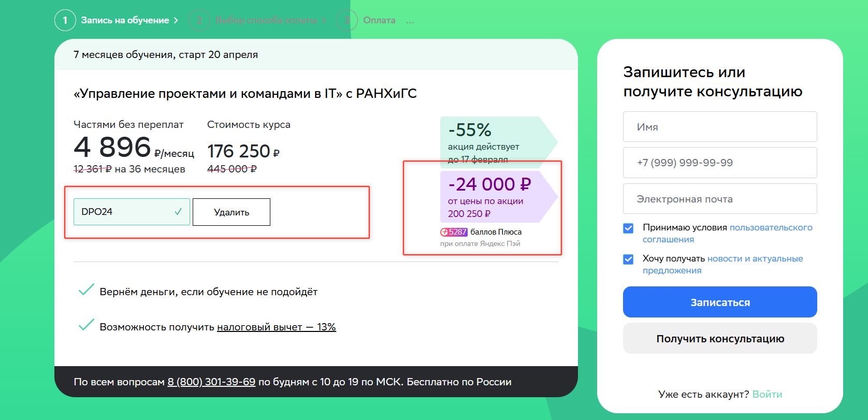Open the налоговый вычет — 13% link

click(x=276, y=327)
